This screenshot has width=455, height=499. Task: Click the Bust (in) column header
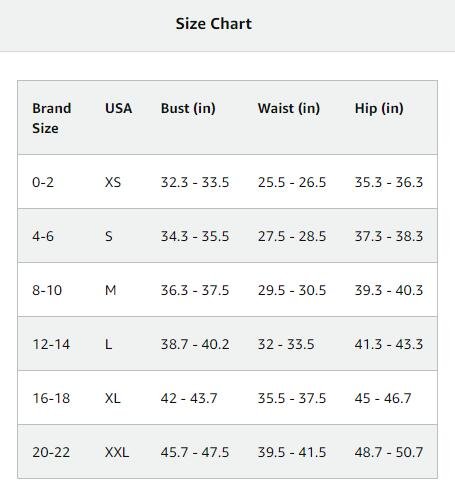[188, 108]
